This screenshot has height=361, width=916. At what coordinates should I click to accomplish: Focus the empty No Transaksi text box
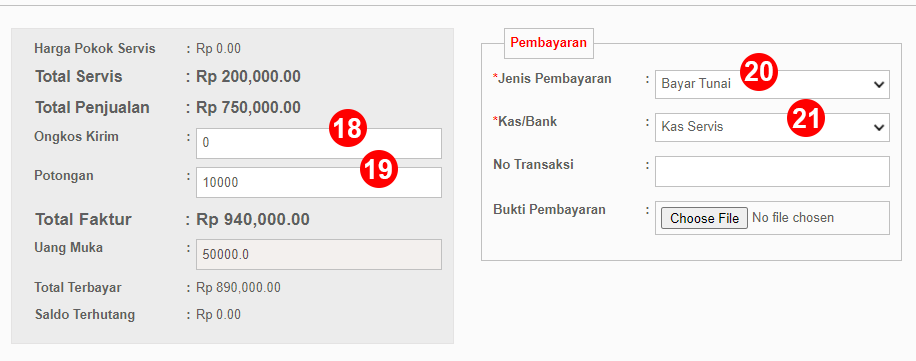click(772, 171)
